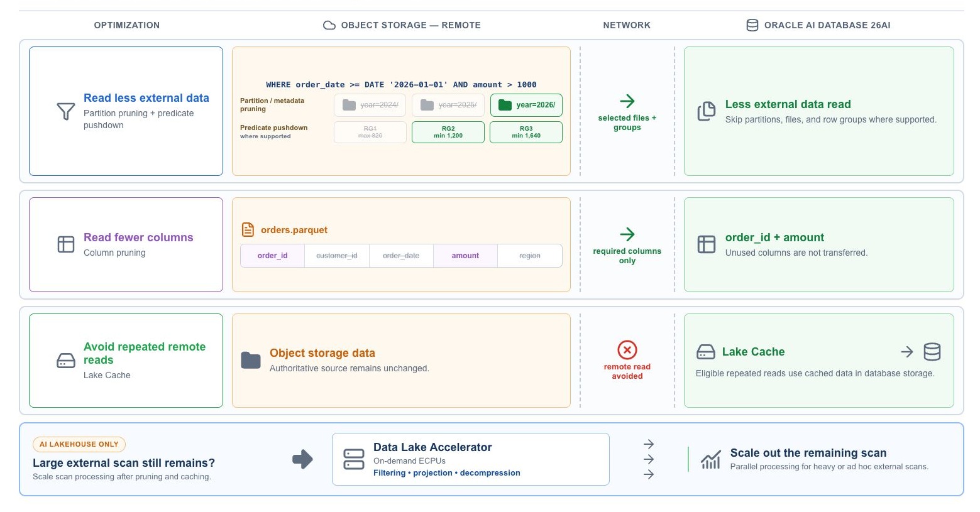Click the Read less external data heading

click(146, 98)
